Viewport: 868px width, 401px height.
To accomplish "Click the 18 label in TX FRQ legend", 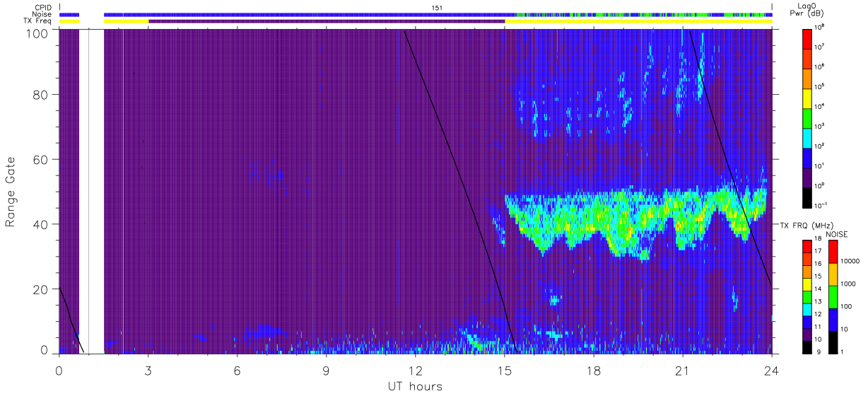I will click(819, 239).
